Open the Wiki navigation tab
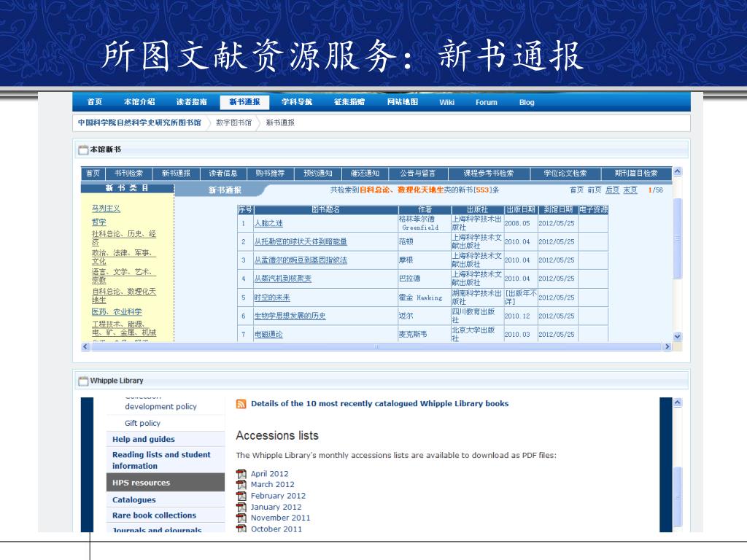The width and height of the screenshot is (747, 560). (447, 102)
